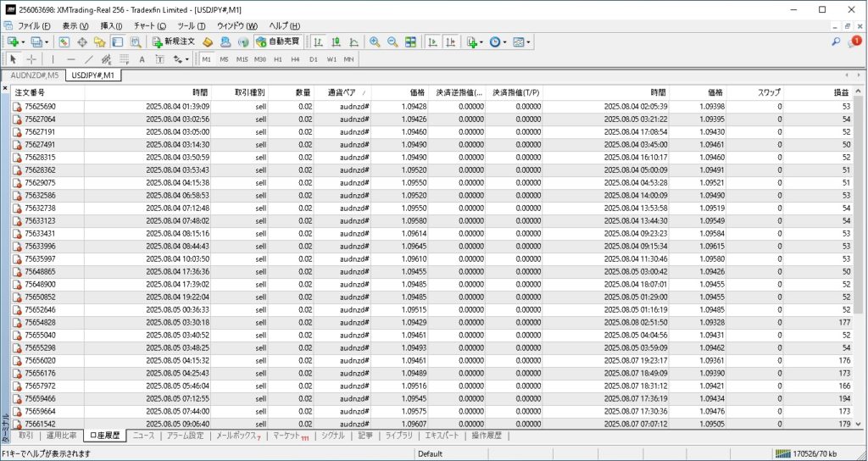Switch to the AUDNZD#,M5 chart tab

(34, 75)
